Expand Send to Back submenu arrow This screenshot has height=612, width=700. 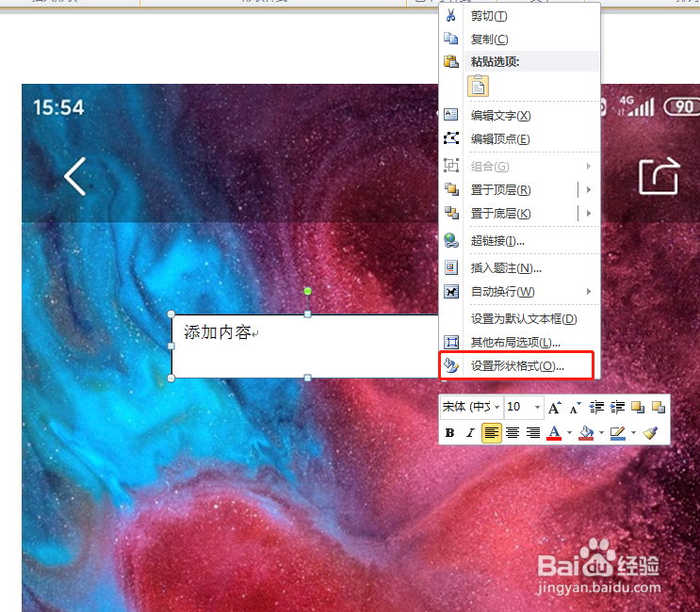pos(589,213)
